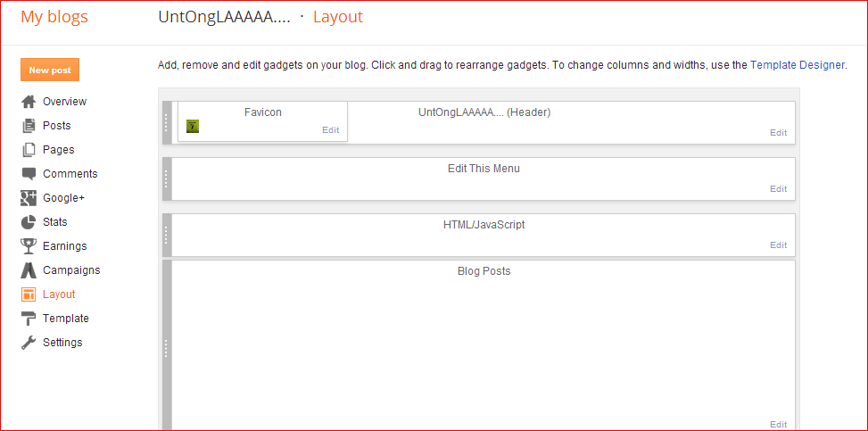Screen dimensions: 868x431
Task: Click the HTML/JavaScript gadget title
Action: [x=484, y=225]
